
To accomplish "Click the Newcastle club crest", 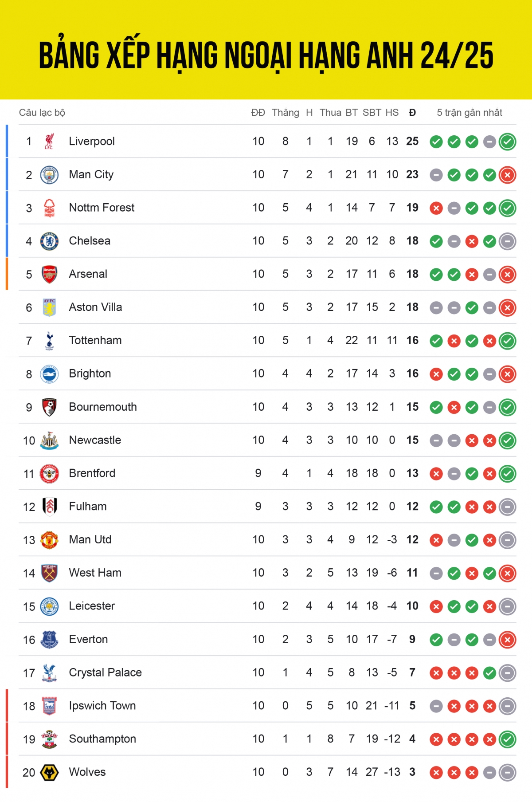I will (x=49, y=440).
